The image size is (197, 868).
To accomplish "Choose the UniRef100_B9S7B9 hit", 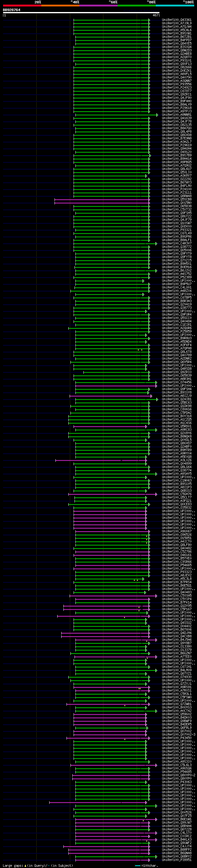I will pos(177,155).
